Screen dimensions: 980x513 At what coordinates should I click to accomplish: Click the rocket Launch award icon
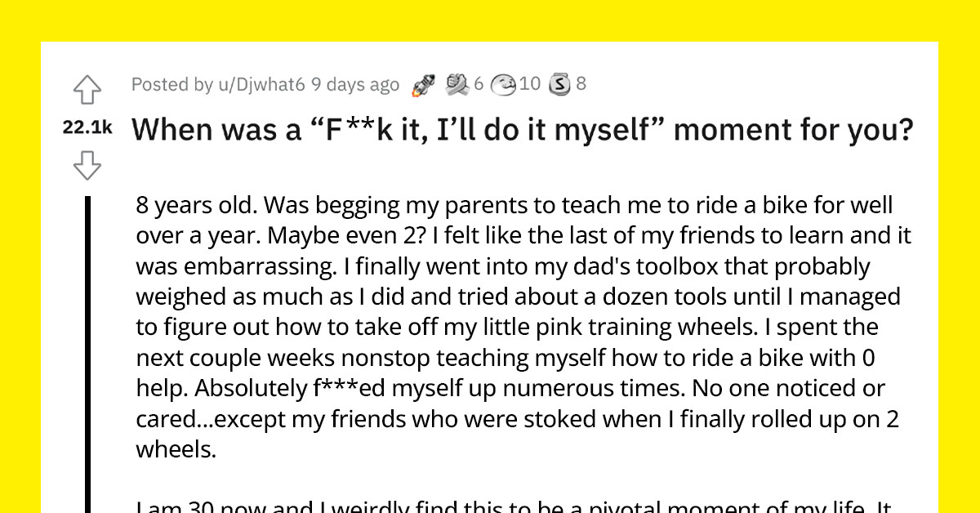pyautogui.click(x=424, y=83)
